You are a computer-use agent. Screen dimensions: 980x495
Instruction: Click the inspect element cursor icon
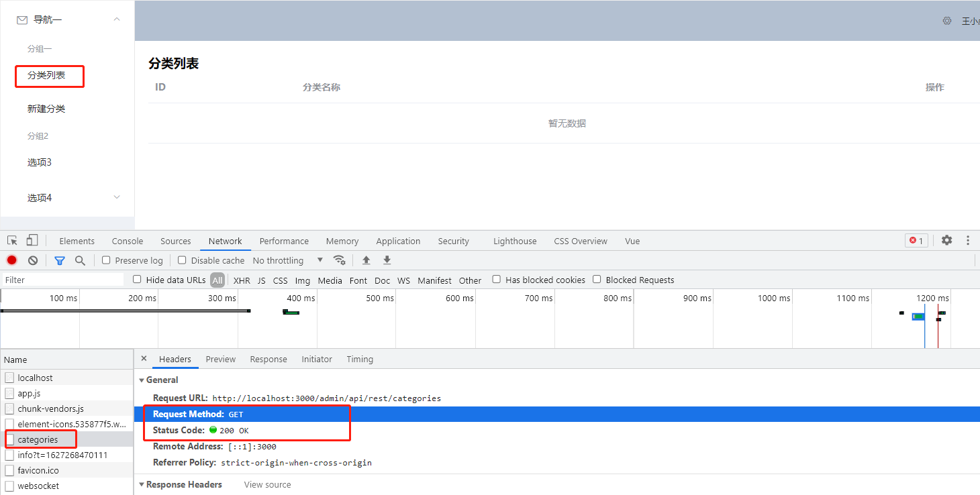click(12, 241)
